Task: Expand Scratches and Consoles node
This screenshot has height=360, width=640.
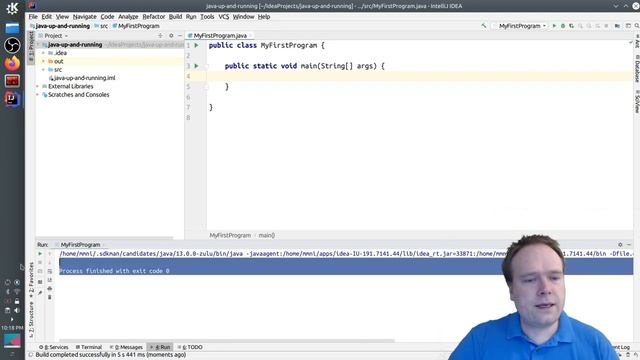Action: click(38, 95)
